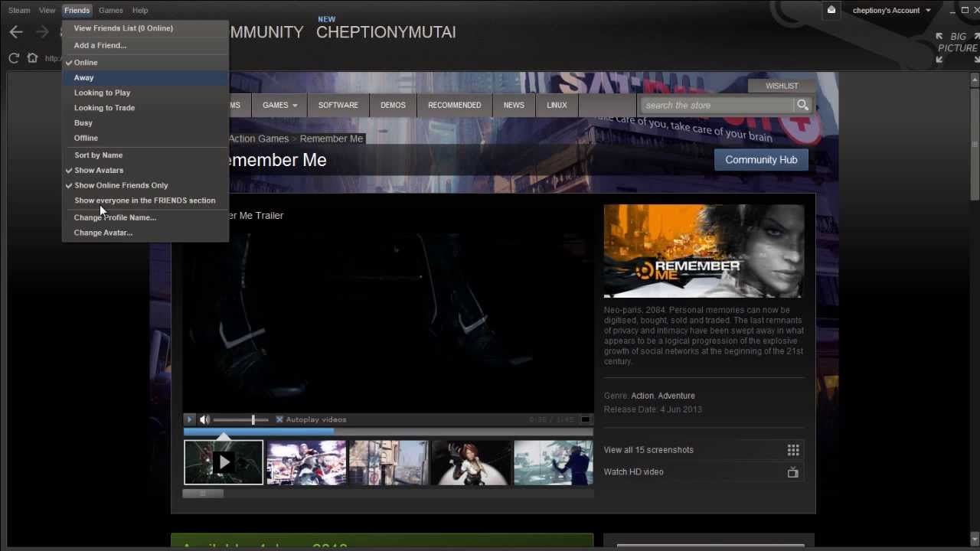Image resolution: width=980 pixels, height=551 pixels.
Task: Click the forward navigation arrow
Action: click(x=42, y=32)
